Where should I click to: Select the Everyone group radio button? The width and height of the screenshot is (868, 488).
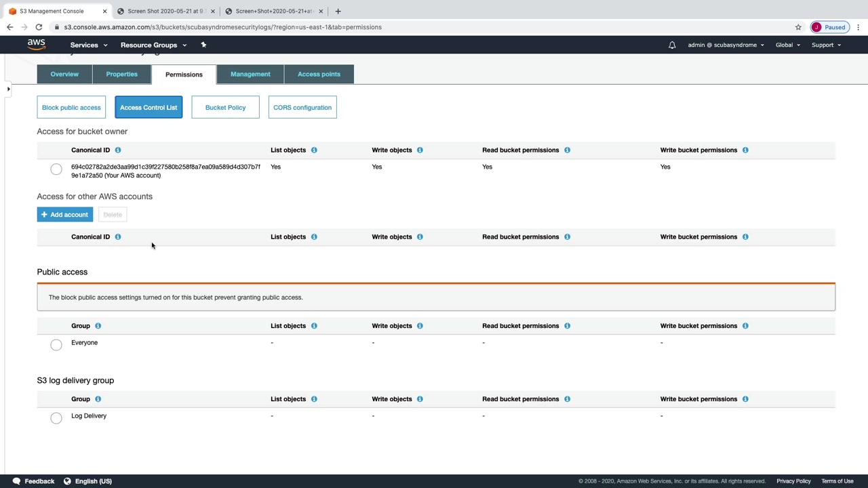tap(56, 345)
